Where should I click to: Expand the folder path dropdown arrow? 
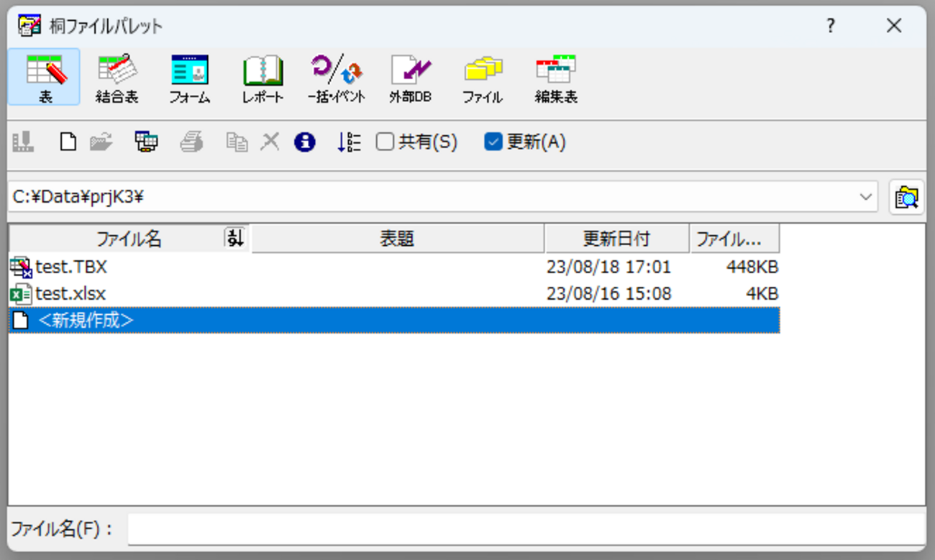[866, 197]
